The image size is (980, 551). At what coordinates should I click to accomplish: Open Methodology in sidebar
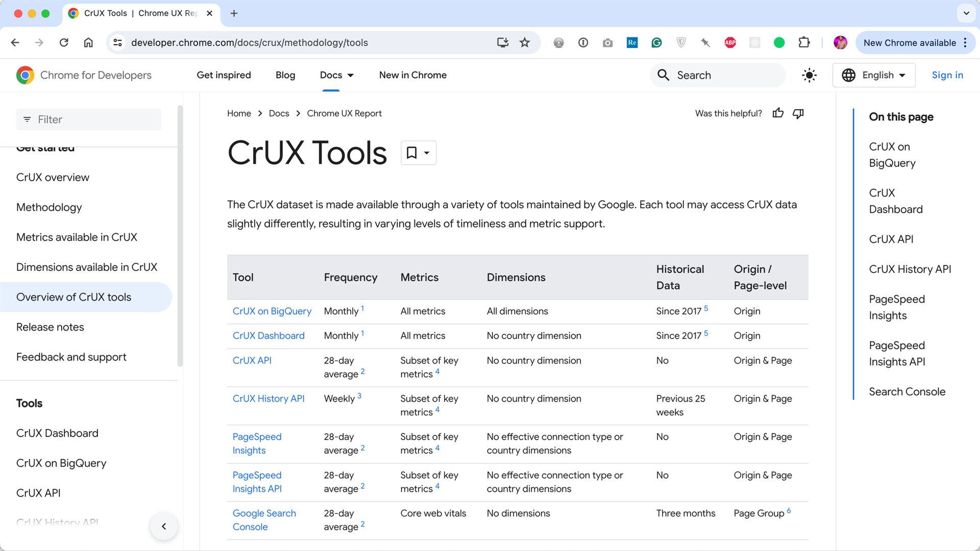[x=49, y=207]
